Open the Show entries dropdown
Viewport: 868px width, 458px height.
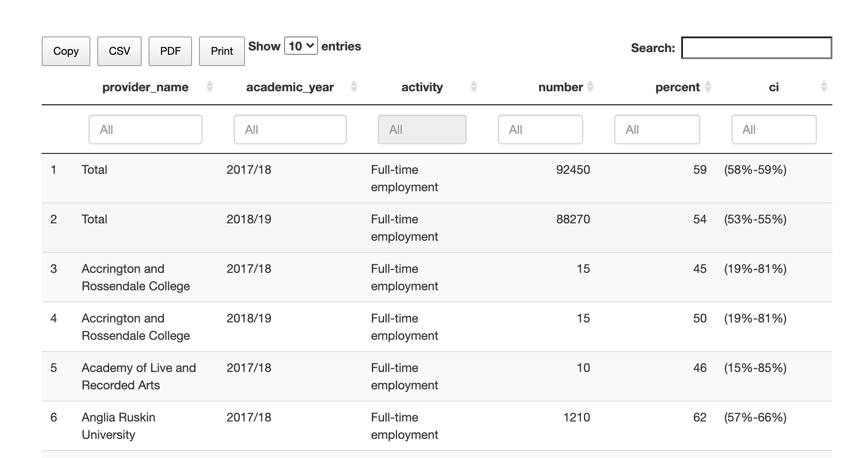301,45
